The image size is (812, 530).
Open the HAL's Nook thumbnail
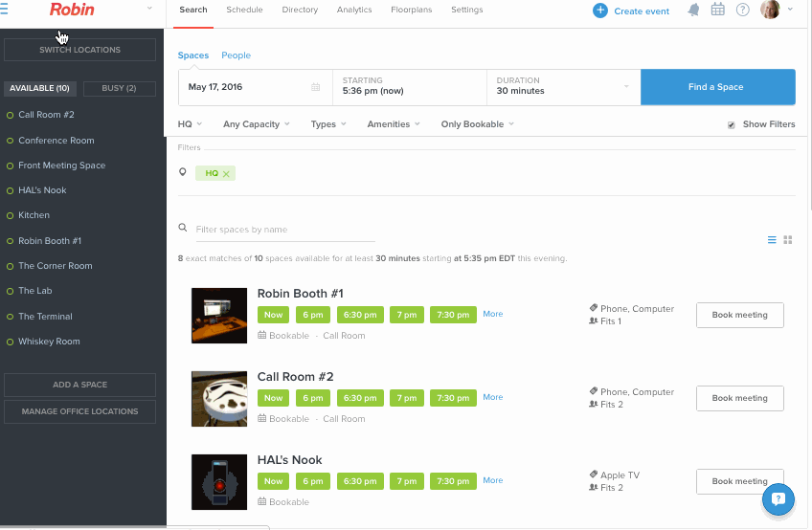pos(219,482)
